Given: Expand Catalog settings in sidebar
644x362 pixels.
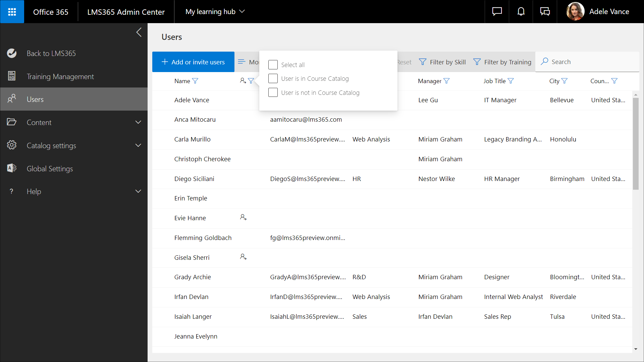Looking at the screenshot, I should click(138, 145).
